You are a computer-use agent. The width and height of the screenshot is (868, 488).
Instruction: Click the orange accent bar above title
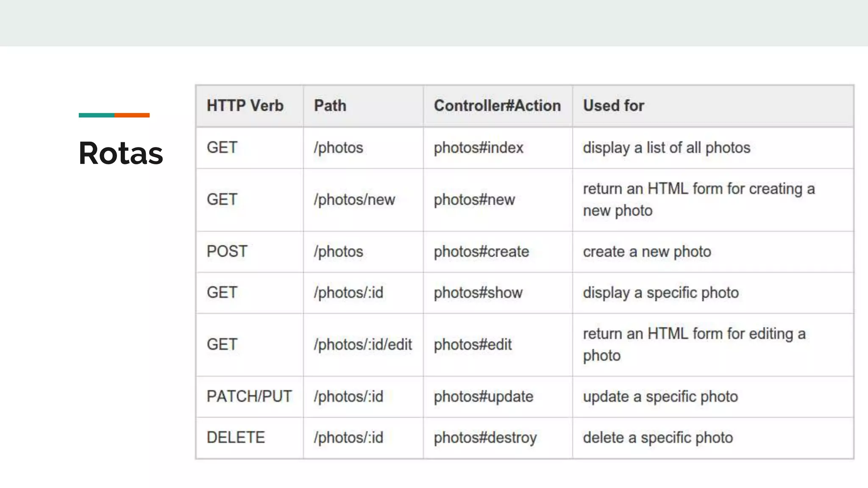click(x=132, y=115)
